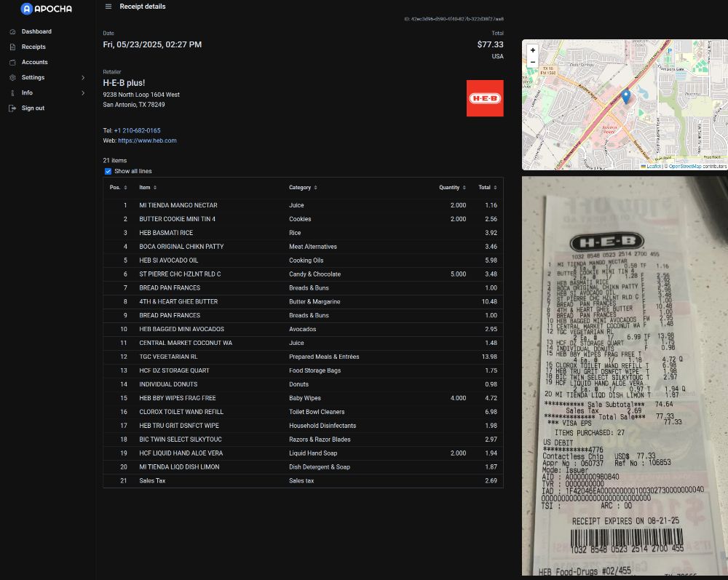Click HEB TRU GRIT DSNFCT WIPE item
The height and width of the screenshot is (580, 728).
179,426
